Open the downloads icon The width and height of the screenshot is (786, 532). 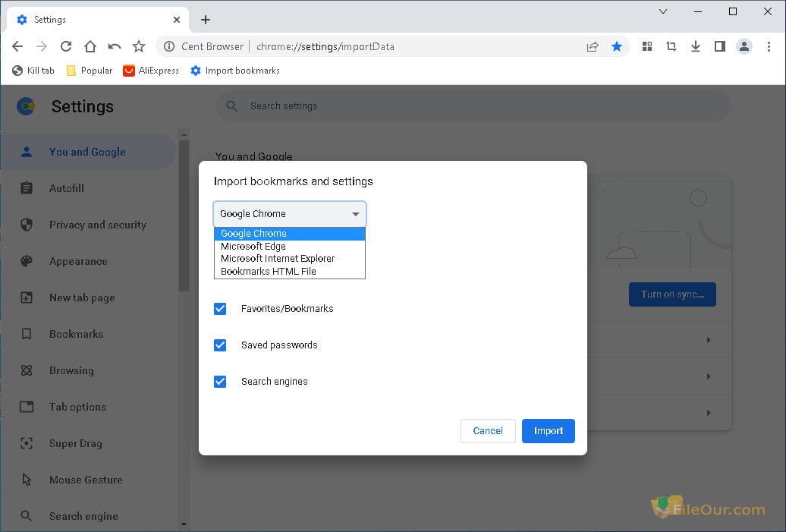click(695, 46)
